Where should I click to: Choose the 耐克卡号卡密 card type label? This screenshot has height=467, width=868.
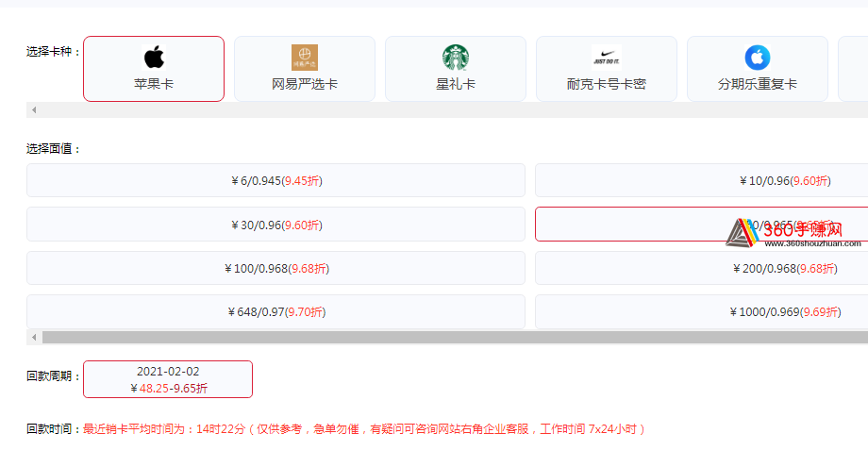606,84
